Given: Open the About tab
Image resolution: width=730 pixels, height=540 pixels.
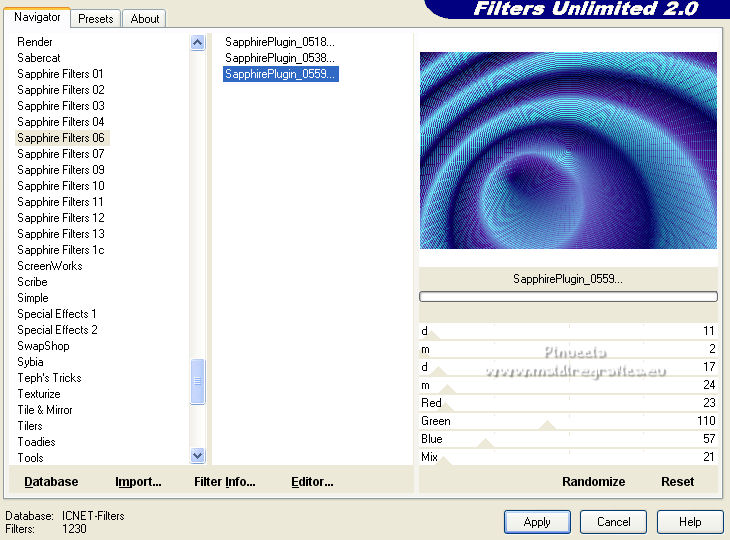Looking at the screenshot, I should point(145,19).
